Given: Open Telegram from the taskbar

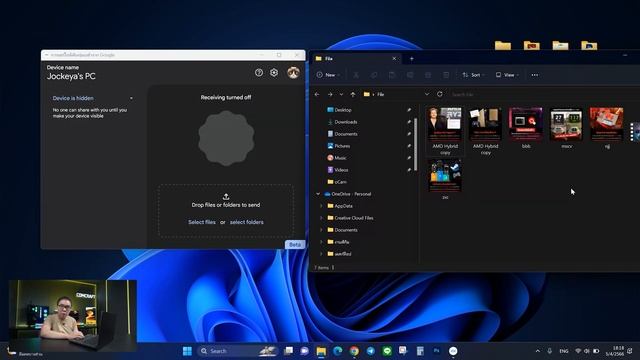Looking at the screenshot, I should [x=371, y=351].
